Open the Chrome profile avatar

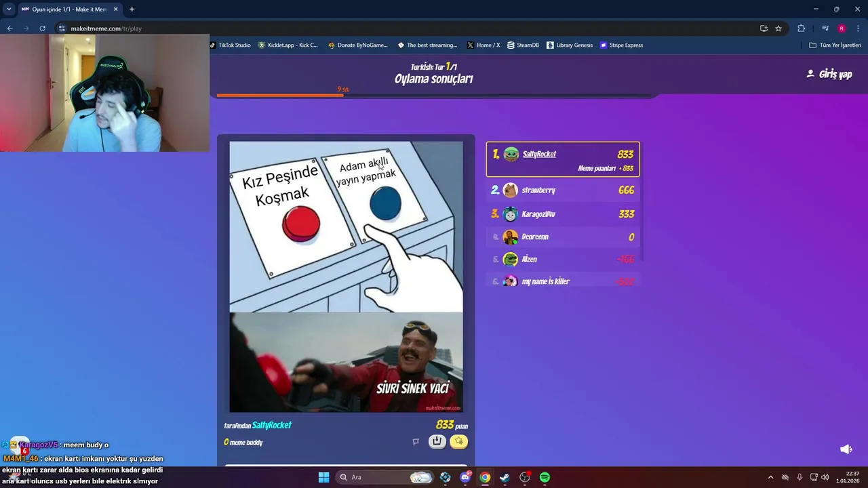pyautogui.click(x=842, y=28)
